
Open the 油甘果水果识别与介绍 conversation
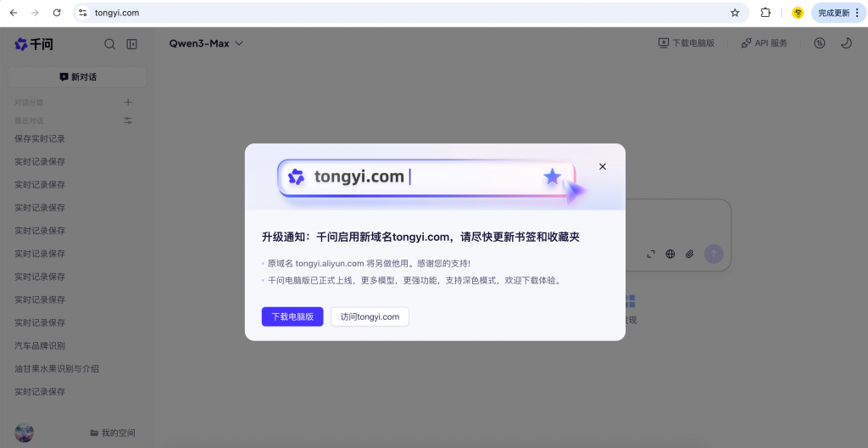(57, 369)
